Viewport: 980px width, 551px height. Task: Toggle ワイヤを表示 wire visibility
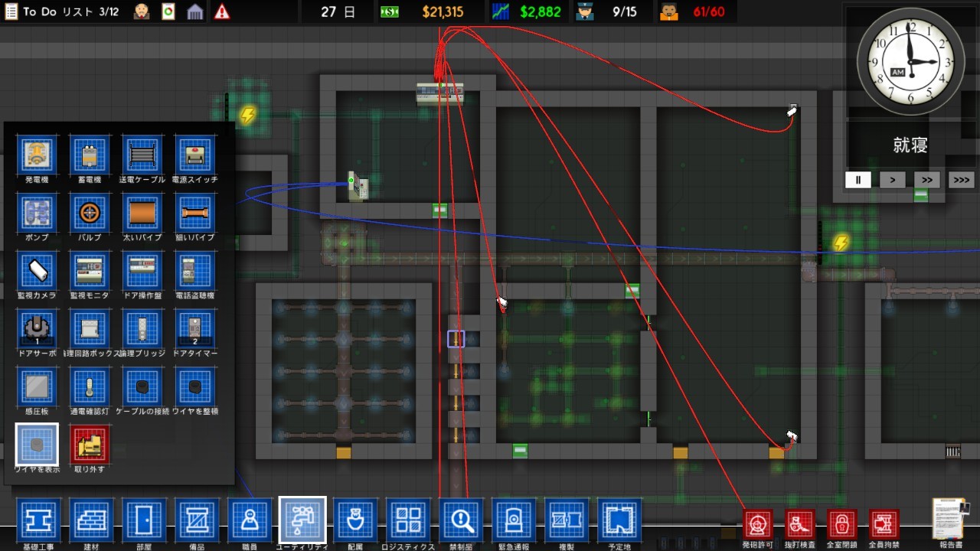pyautogui.click(x=36, y=444)
